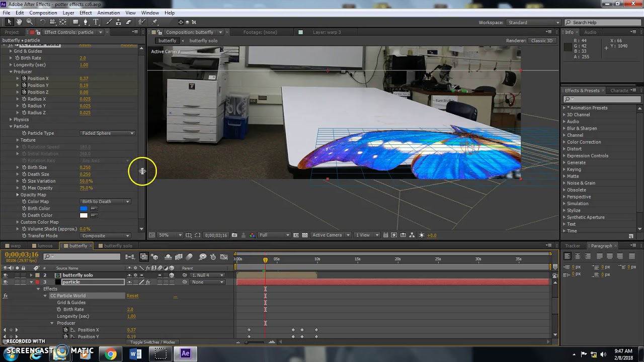Click the Classic 3D renderer button

542,41
